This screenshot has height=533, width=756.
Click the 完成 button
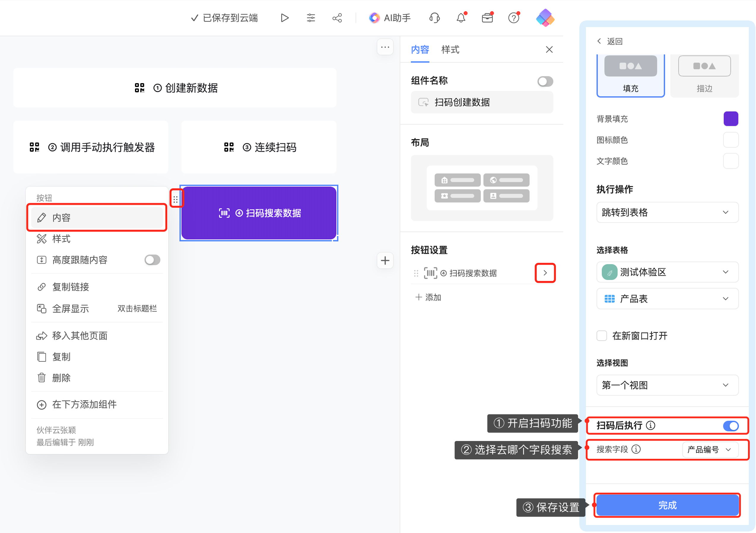coord(667,505)
